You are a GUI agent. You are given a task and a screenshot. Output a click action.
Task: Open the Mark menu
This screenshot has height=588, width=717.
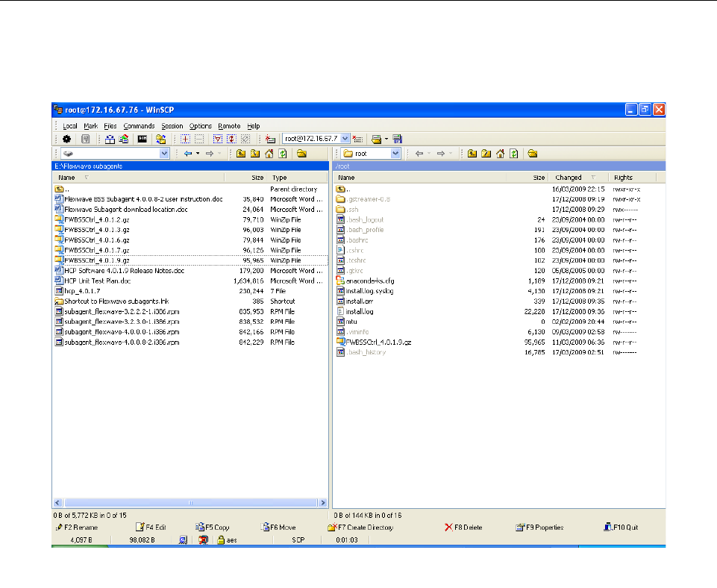tap(90, 126)
